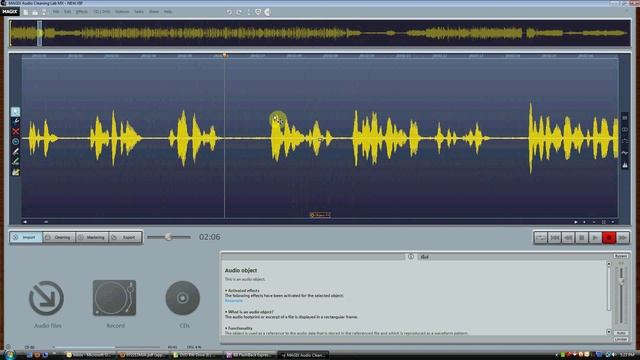Click the redo arrow icon
This screenshot has width=640, height=360.
(x=239, y=12)
